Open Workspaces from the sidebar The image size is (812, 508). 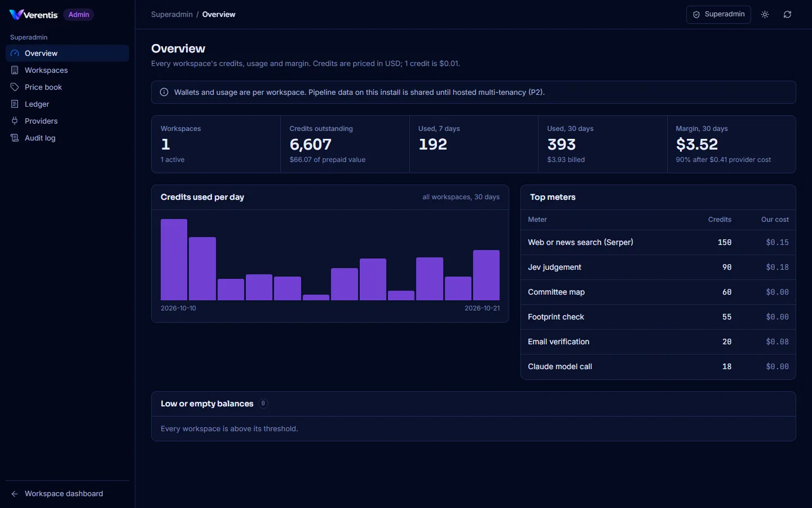67,70
